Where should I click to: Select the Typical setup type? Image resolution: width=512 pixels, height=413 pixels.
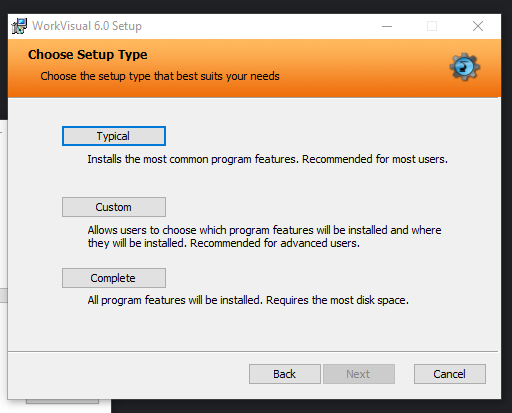tap(114, 136)
